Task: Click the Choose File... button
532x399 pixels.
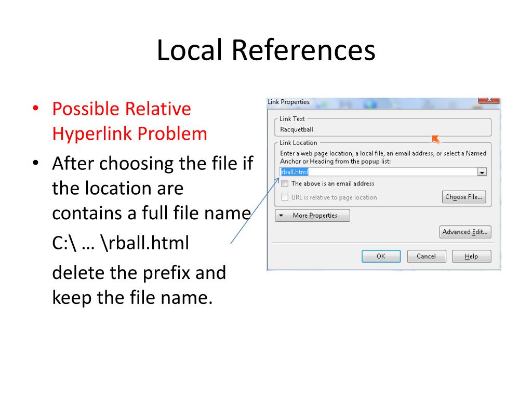Action: pyautogui.click(x=464, y=197)
